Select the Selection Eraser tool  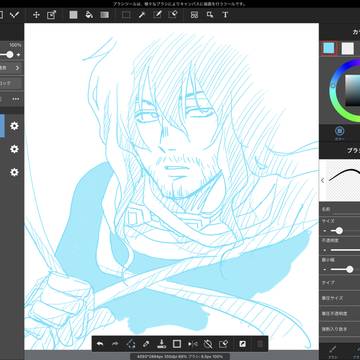click(173, 15)
